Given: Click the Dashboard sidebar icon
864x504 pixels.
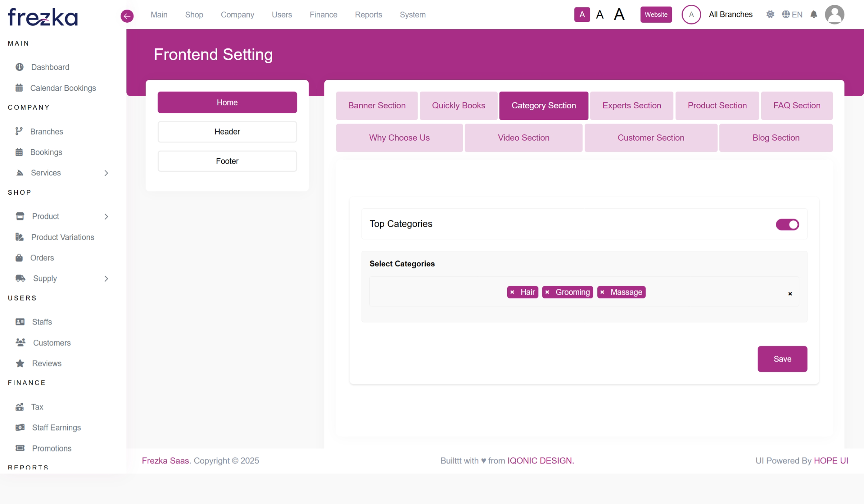Looking at the screenshot, I should [x=20, y=67].
